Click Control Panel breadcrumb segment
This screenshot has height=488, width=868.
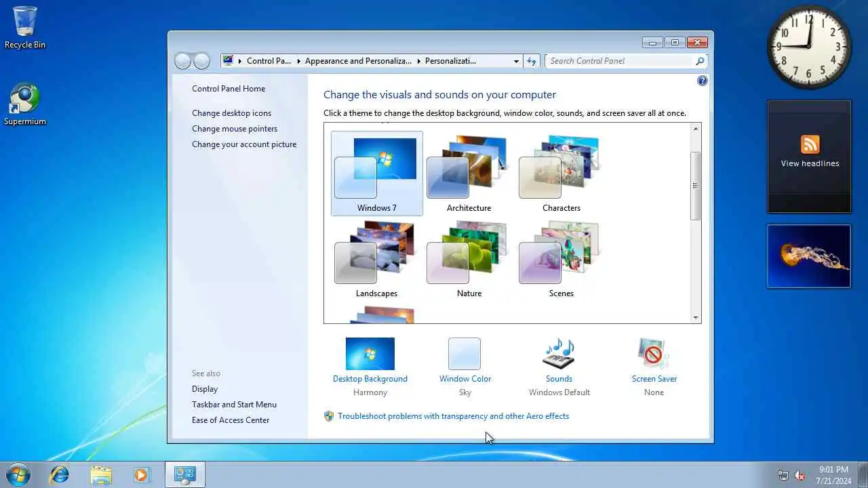point(269,61)
